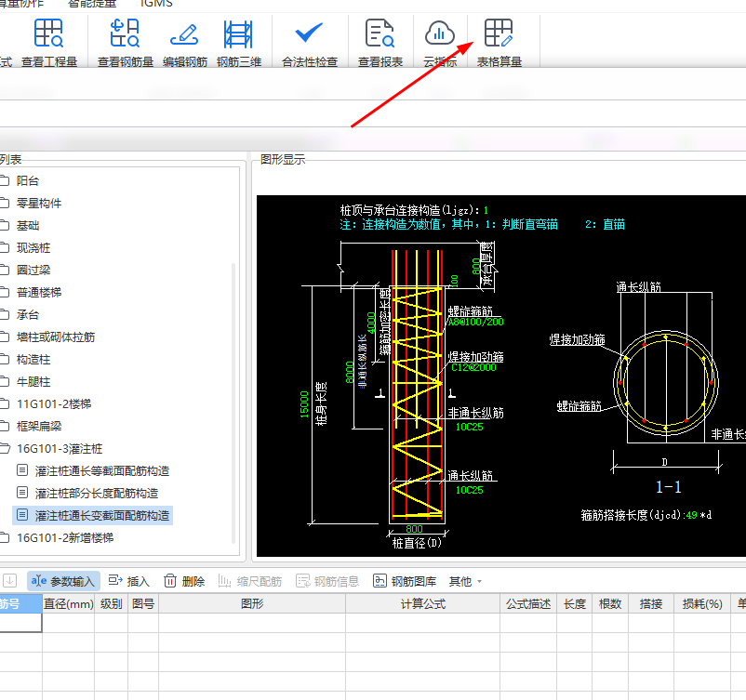Screen dimensions: 746x700
Task: Open 查看钢筋量 tool
Action: tap(126, 43)
